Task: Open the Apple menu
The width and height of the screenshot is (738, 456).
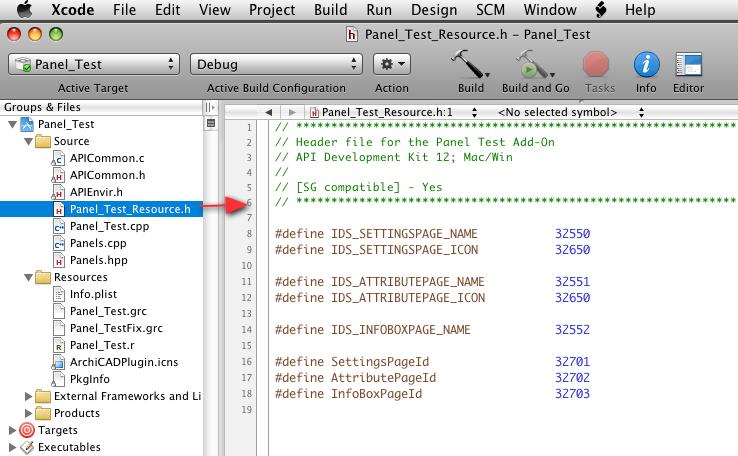Action: tap(24, 9)
